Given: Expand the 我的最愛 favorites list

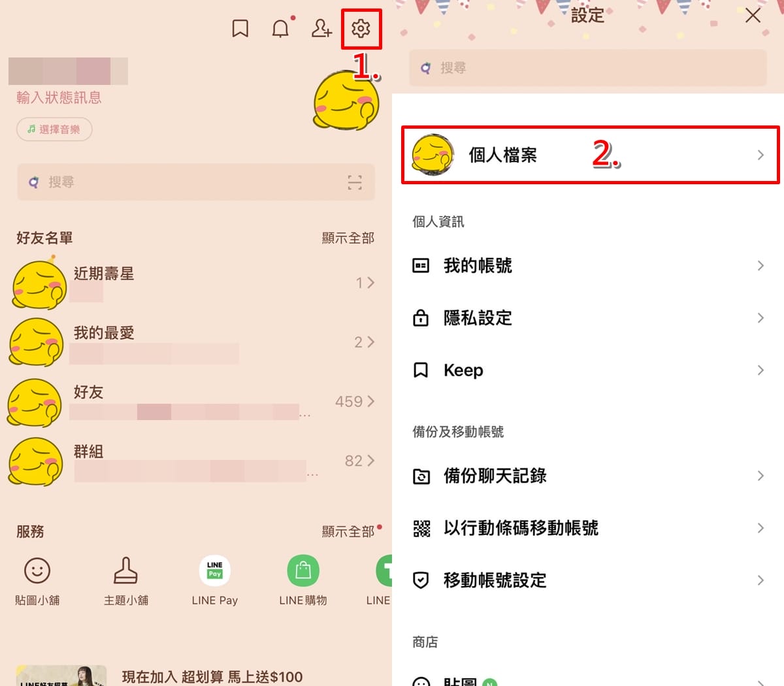Looking at the screenshot, I should pos(193,342).
